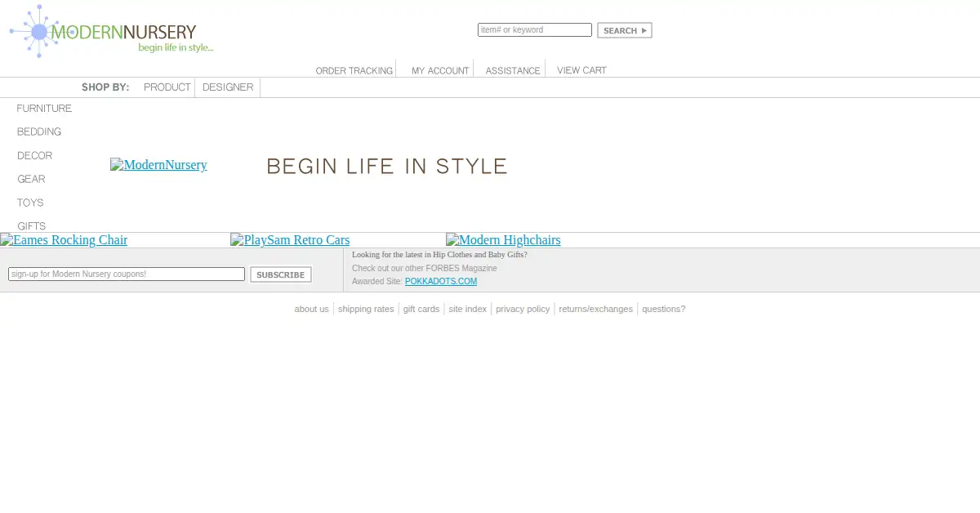This screenshot has width=980, height=513.
Task: Shop by DESIGNER tab
Action: pos(228,87)
